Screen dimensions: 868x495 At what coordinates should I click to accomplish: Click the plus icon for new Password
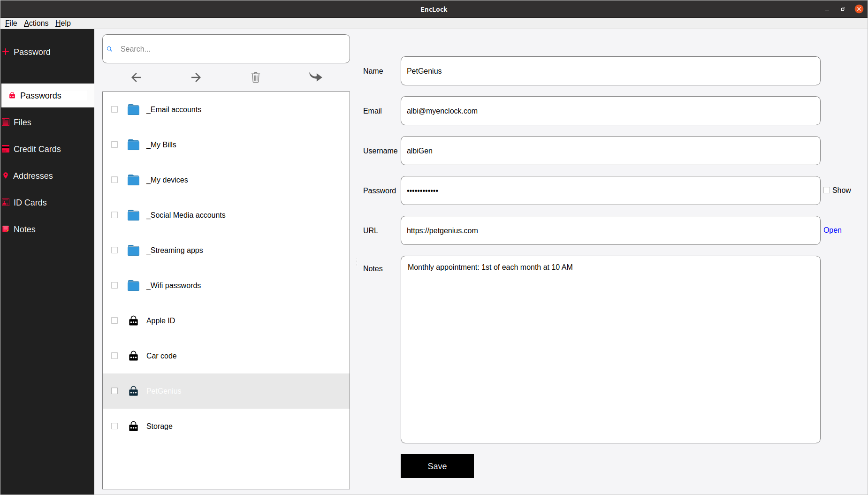pos(6,52)
